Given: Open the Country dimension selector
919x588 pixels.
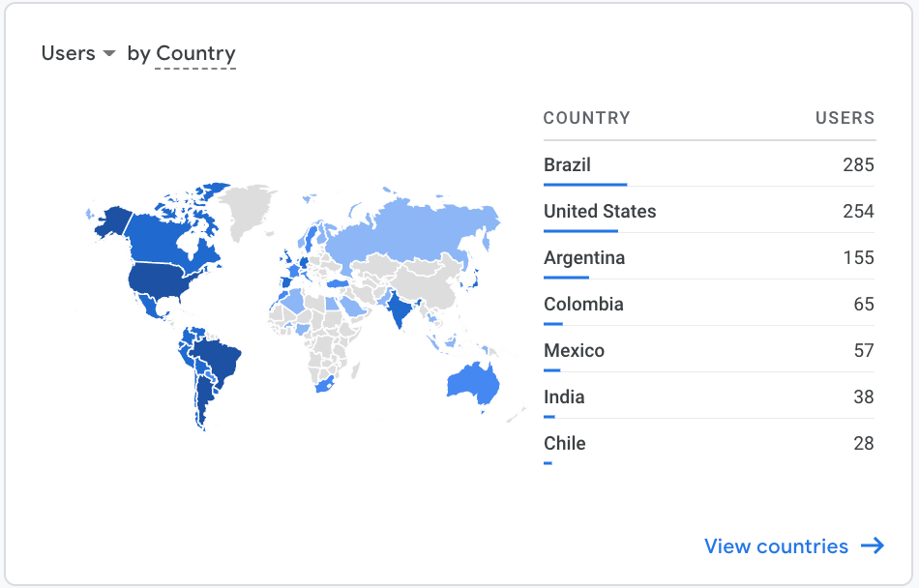Looking at the screenshot, I should coord(195,54).
